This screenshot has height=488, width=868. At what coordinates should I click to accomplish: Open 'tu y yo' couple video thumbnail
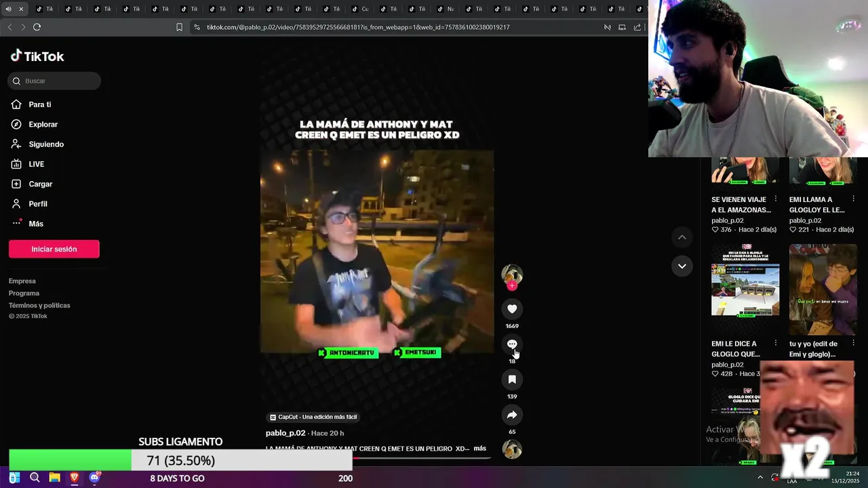point(823,289)
